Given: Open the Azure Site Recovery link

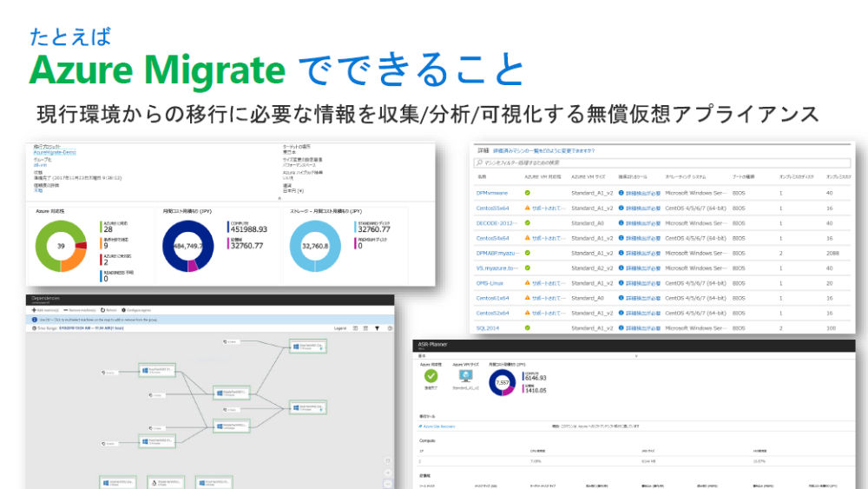Looking at the screenshot, I should pos(439,426).
